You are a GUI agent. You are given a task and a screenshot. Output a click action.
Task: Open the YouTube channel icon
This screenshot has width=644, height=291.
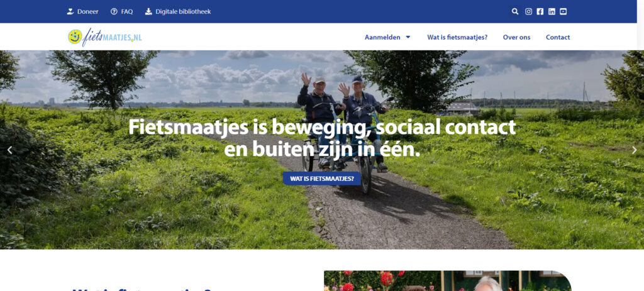click(x=563, y=11)
